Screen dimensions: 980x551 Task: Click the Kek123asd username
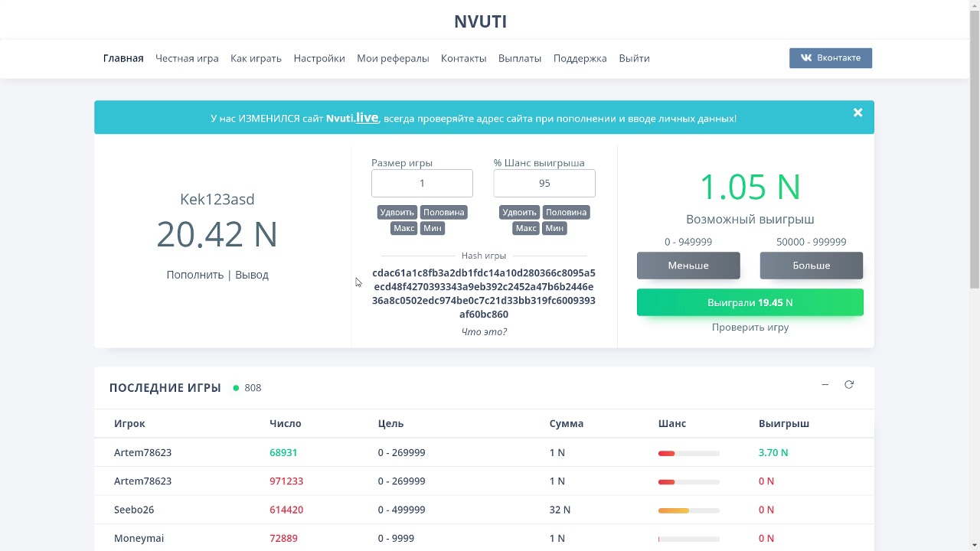tap(217, 200)
